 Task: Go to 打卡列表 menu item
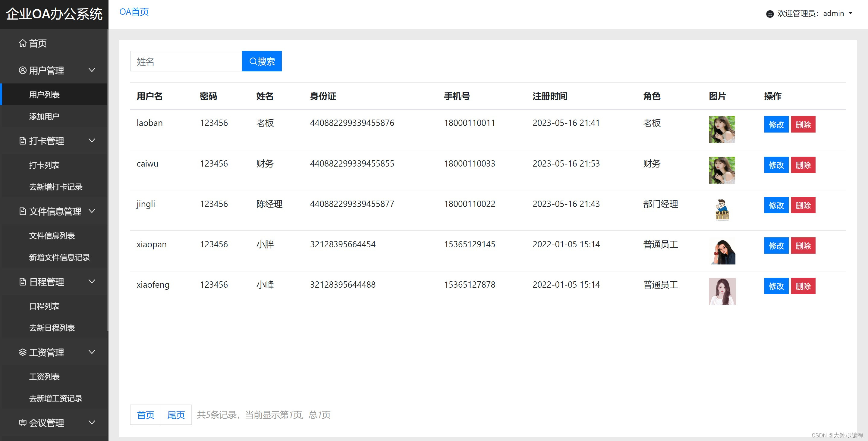(44, 165)
